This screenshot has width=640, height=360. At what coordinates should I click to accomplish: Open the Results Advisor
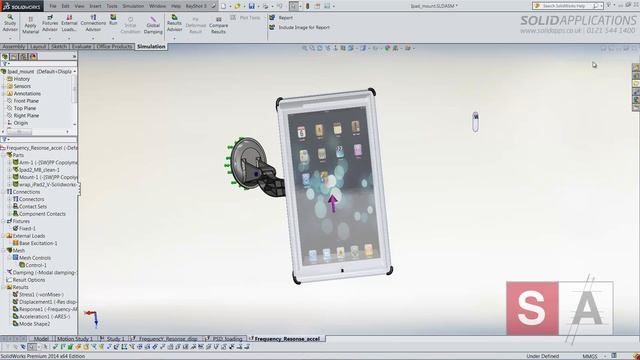tap(174, 23)
